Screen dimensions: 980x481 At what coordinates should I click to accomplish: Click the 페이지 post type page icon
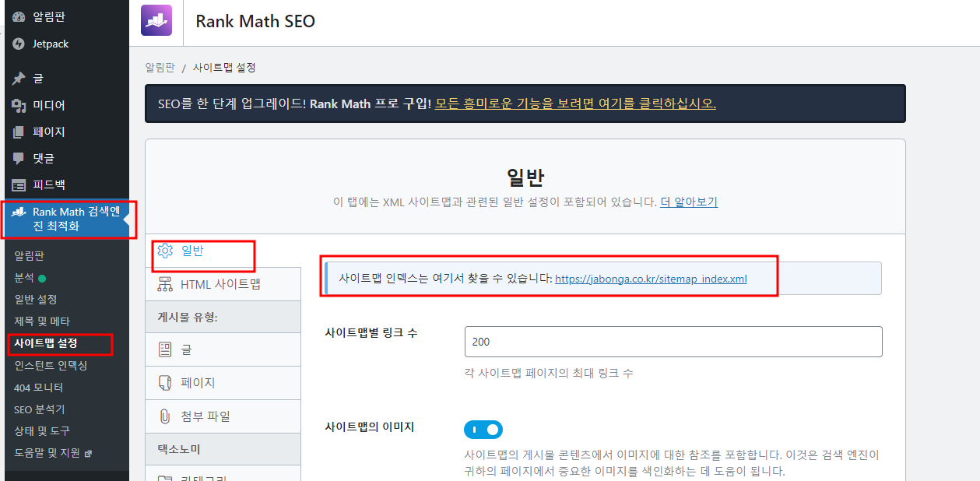[x=165, y=383]
